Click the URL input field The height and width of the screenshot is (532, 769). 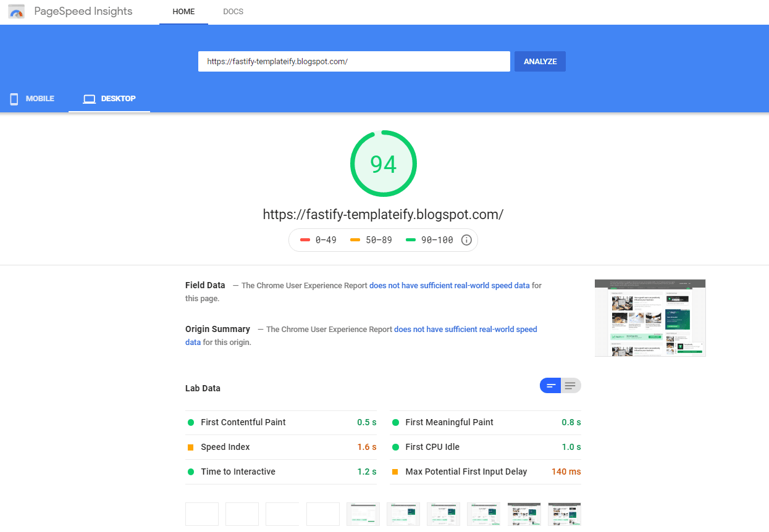coord(354,61)
